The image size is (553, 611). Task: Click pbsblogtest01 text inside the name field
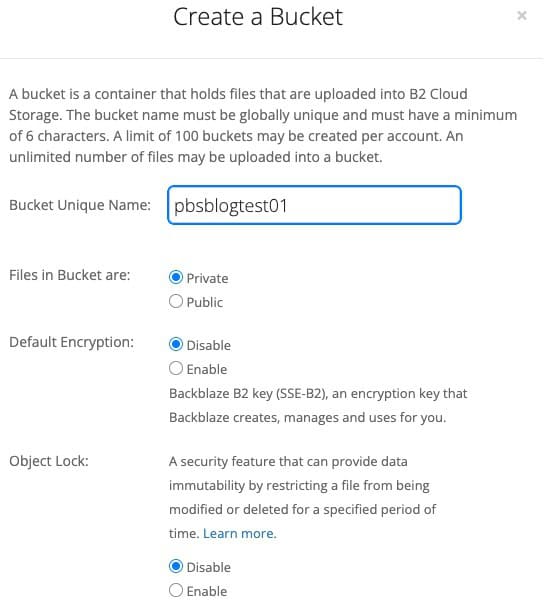click(x=231, y=206)
